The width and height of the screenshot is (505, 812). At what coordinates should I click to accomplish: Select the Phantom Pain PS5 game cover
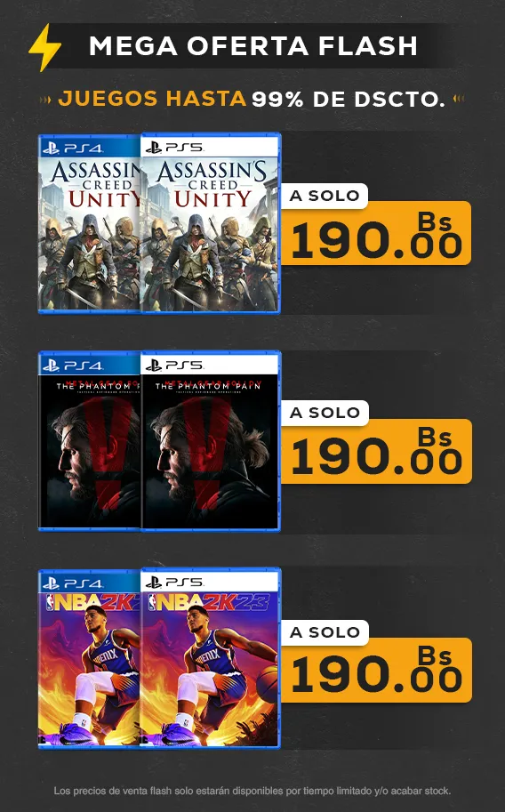click(x=211, y=441)
